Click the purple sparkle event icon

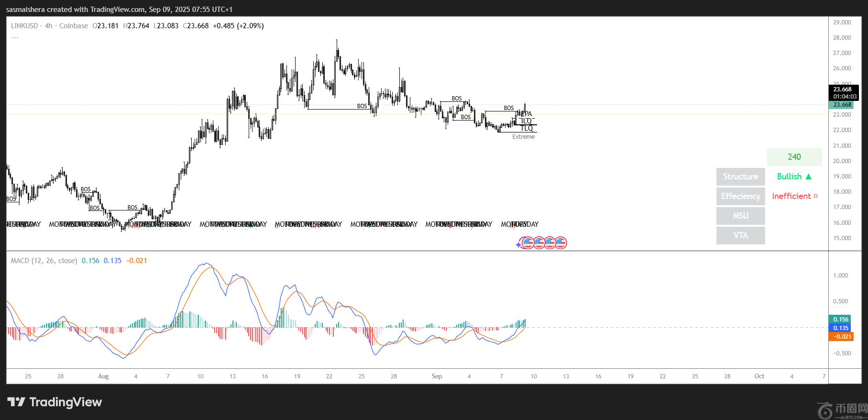point(519,244)
